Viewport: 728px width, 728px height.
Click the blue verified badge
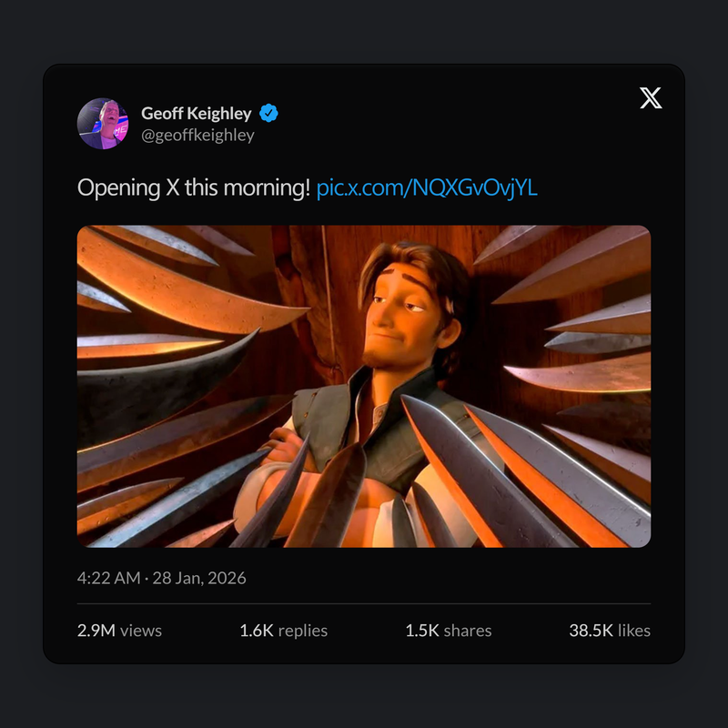[269, 114]
